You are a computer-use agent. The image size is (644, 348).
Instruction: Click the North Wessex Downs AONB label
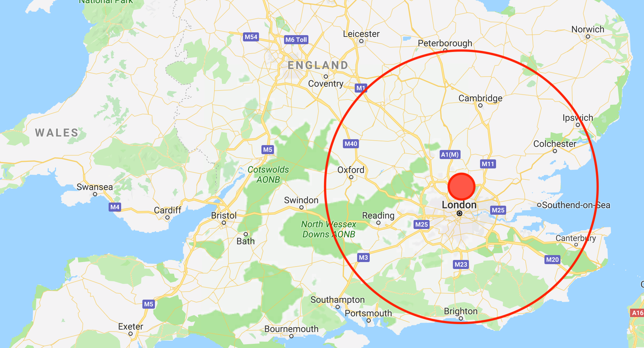click(x=329, y=229)
